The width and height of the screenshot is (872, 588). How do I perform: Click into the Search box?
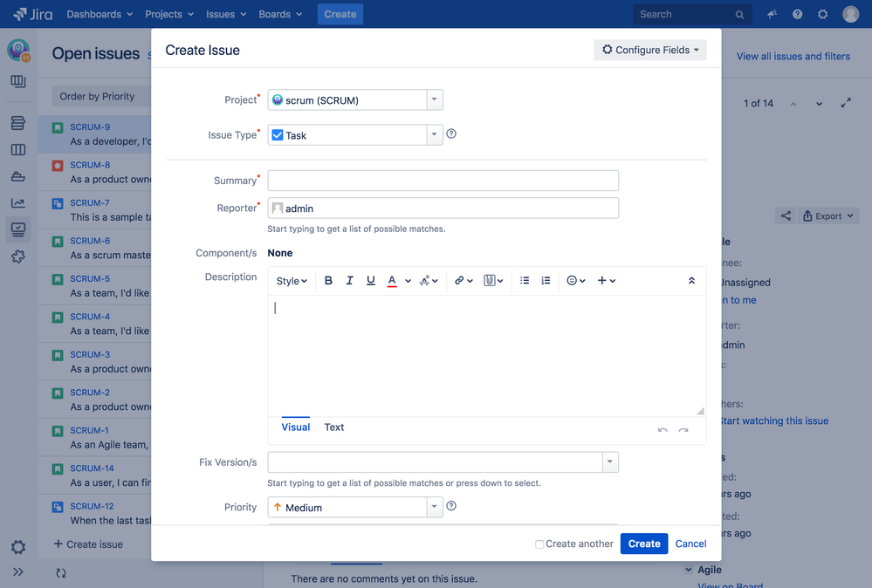tap(692, 15)
